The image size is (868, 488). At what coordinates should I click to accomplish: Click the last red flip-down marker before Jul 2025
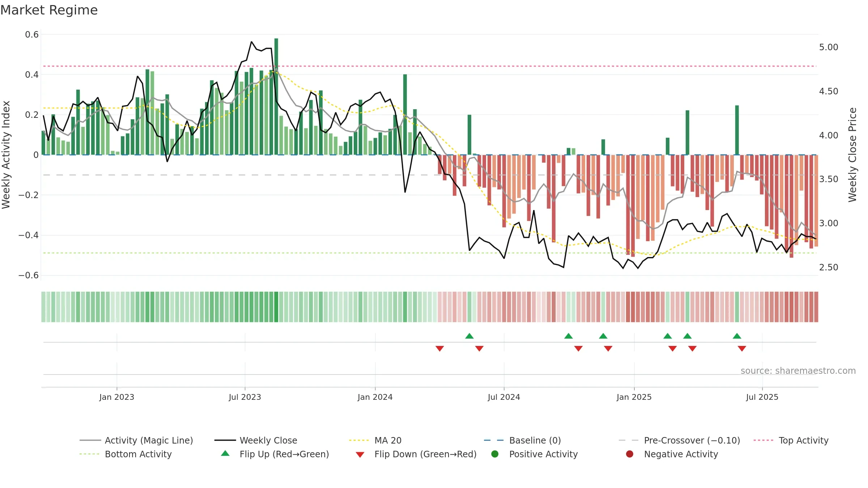coord(742,348)
